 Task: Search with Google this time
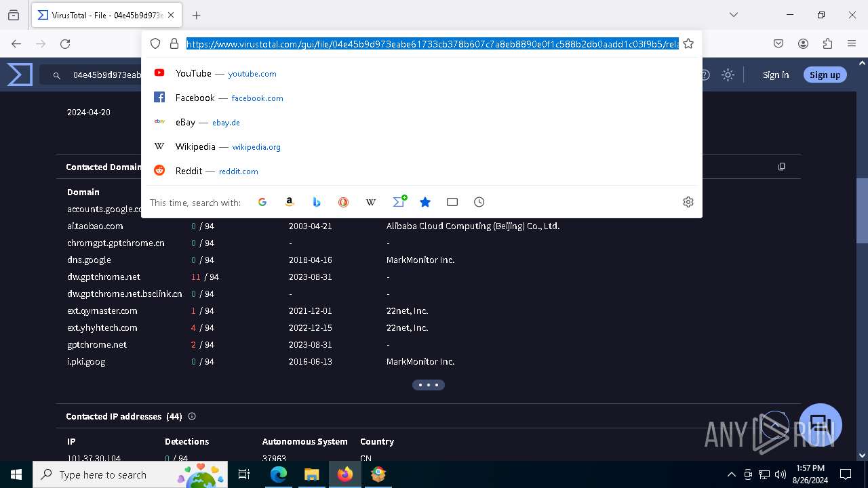click(262, 202)
